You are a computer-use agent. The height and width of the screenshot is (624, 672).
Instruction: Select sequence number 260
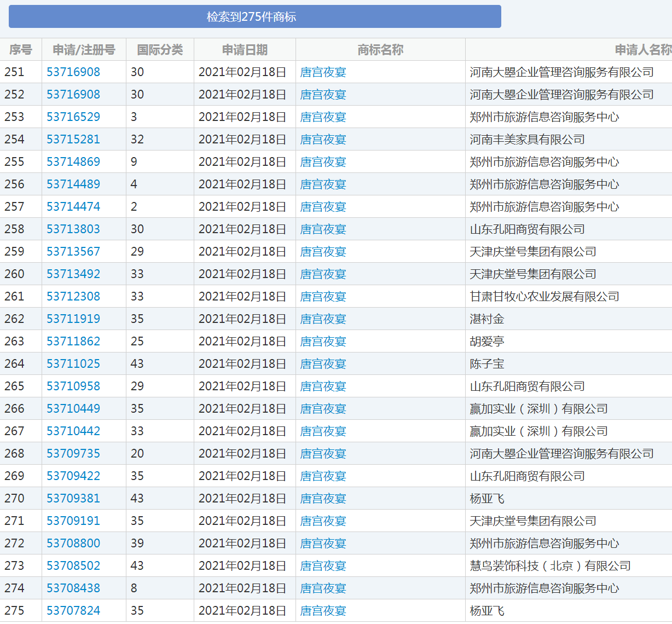(14, 274)
